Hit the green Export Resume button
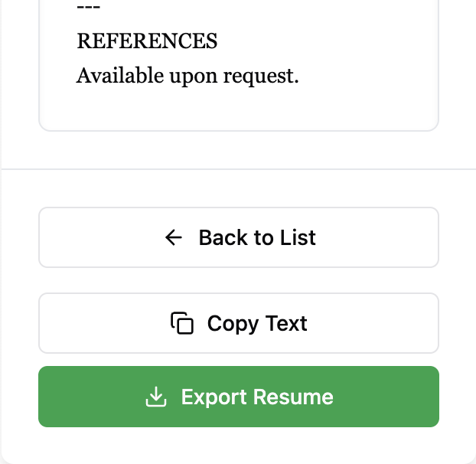The width and height of the screenshot is (476, 464). click(238, 397)
